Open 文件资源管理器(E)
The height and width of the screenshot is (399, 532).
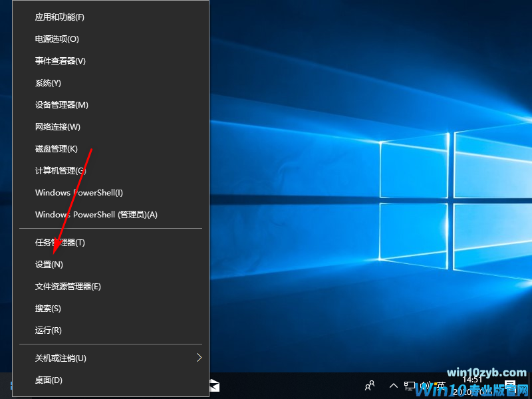68,287
